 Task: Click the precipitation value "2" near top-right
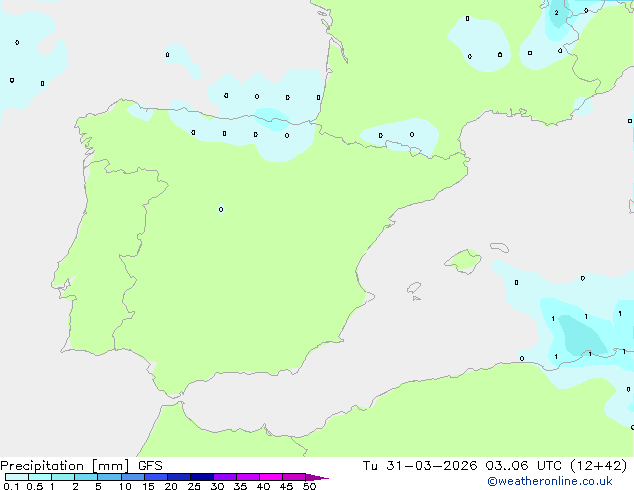coord(556,13)
